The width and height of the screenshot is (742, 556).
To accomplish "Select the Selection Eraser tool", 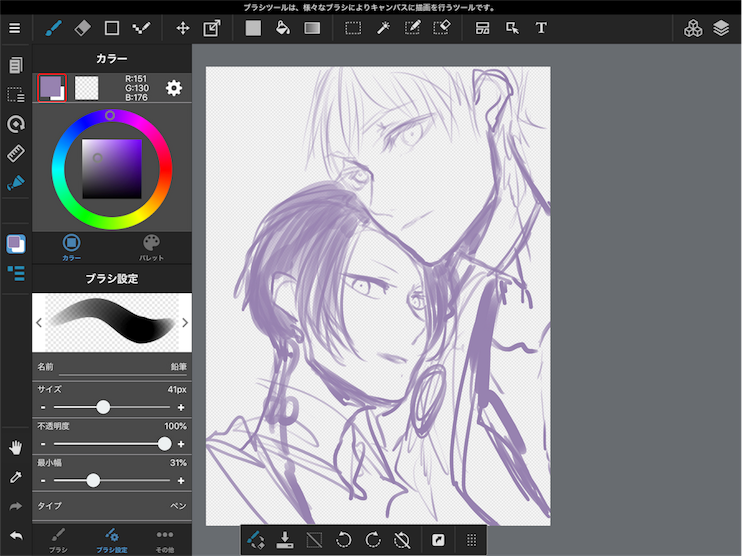I will point(442,28).
